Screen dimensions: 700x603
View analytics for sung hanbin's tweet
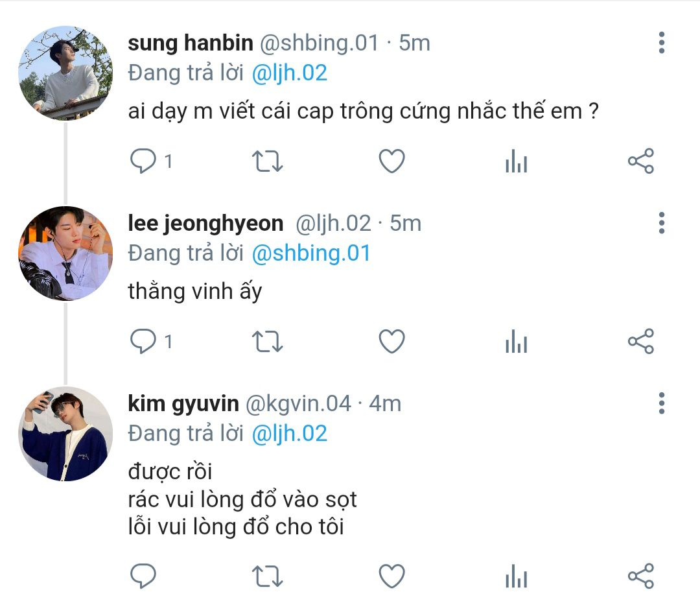point(517,161)
